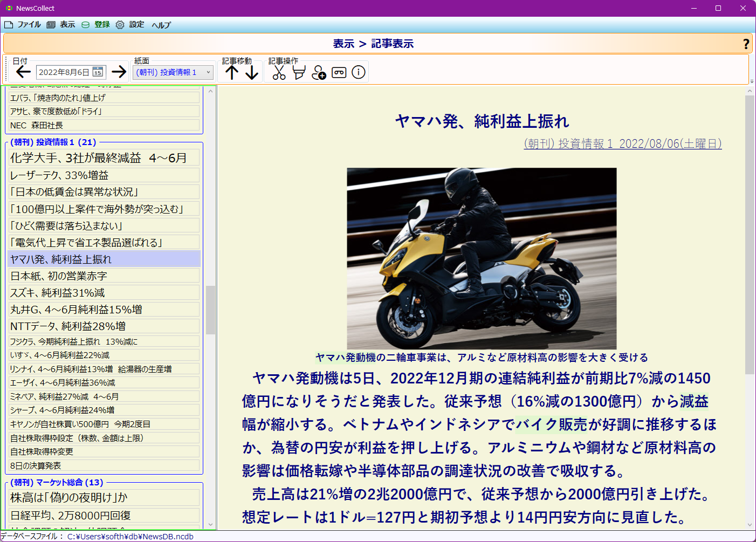
Task: Move to previous article with up arrow
Action: point(232,72)
